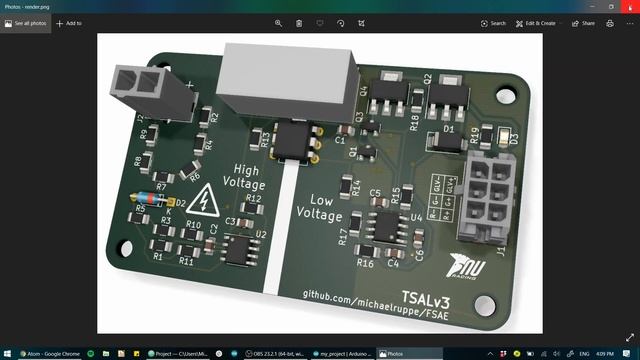Click the Zoom magnifier icon
This screenshot has width=640, height=360.
tap(278, 23)
